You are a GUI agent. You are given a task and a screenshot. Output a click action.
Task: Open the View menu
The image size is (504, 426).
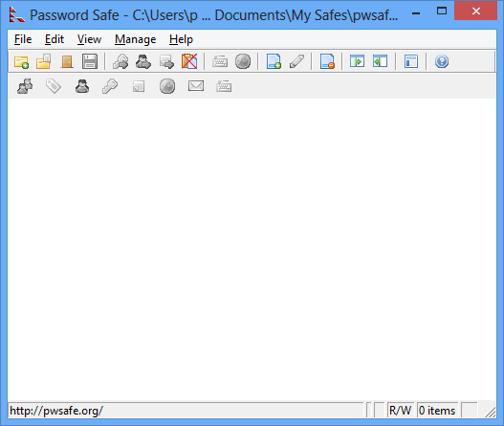click(89, 39)
